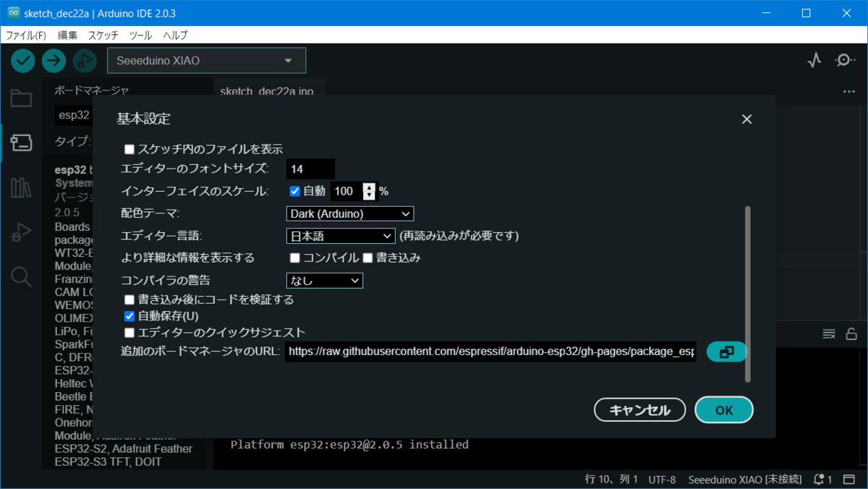Open the ヘルプ menu
Image resolution: width=868 pixels, height=489 pixels.
coord(175,35)
